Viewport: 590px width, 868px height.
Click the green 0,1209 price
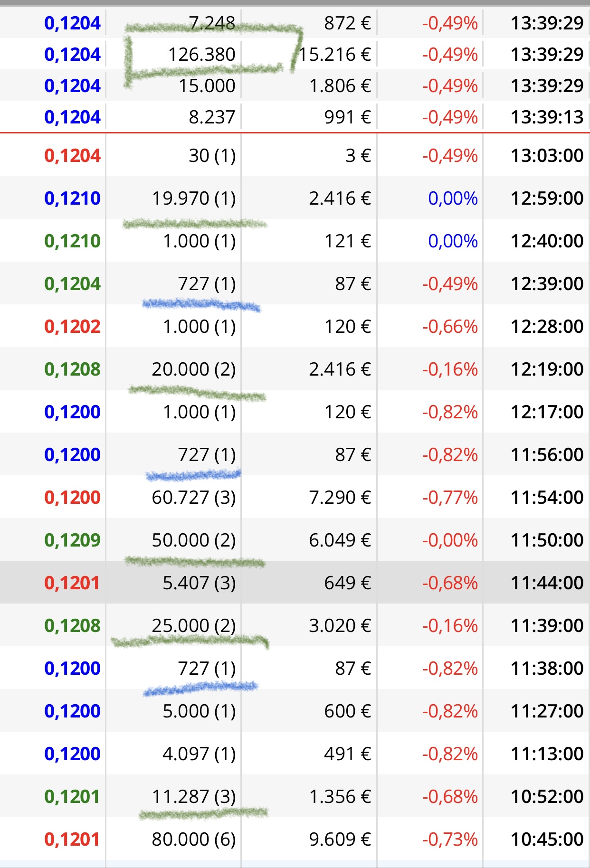(72, 540)
